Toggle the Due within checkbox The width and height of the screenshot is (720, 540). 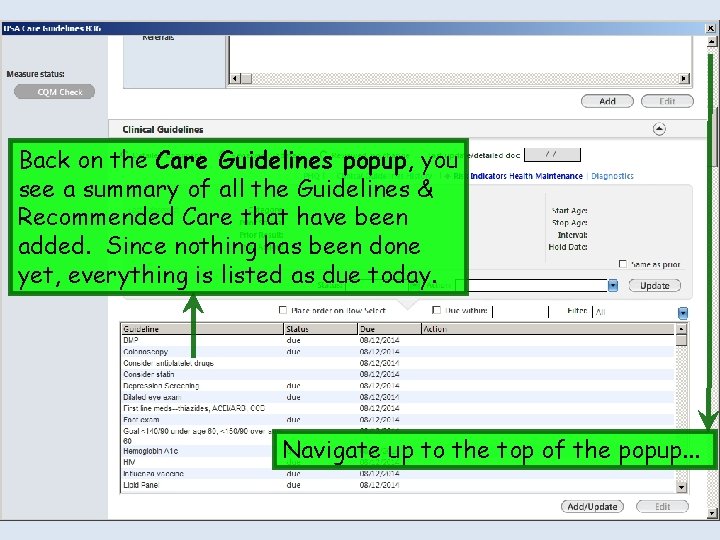[437, 310]
